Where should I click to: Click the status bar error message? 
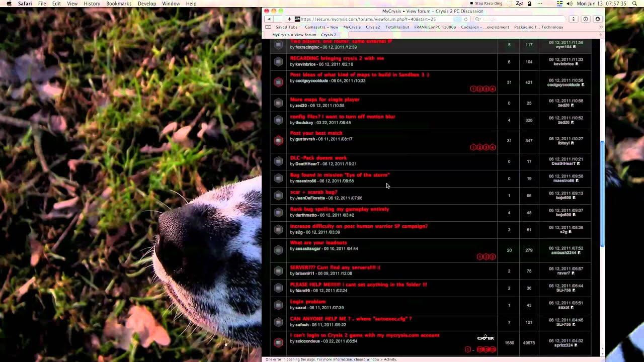pyautogui.click(x=331, y=359)
